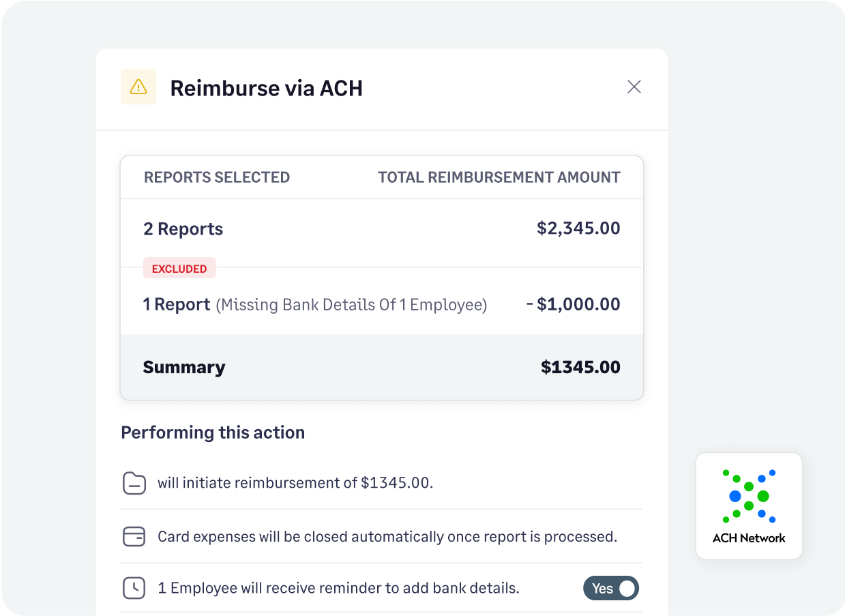Click the colorful dotted ACH Network graphic
845x616 pixels.
[x=749, y=497]
